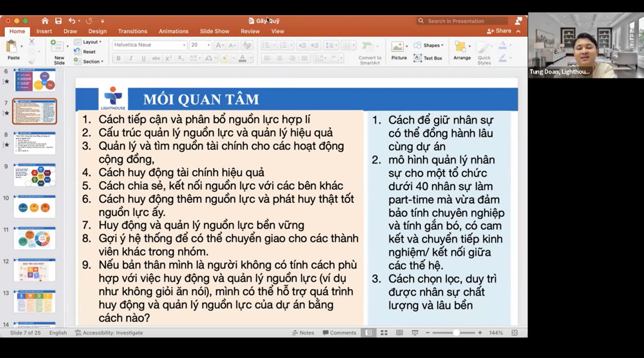Click the zoom slider in status bar

(455, 333)
